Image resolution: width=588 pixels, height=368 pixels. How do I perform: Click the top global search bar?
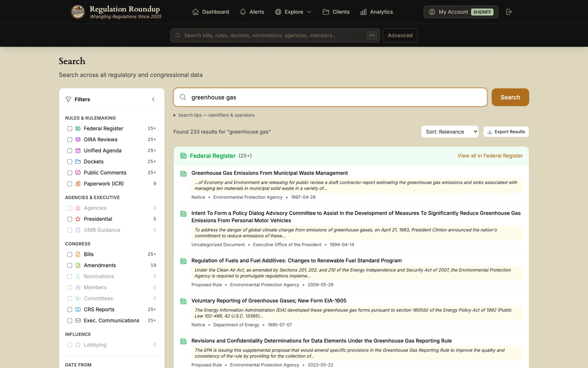pos(275,35)
